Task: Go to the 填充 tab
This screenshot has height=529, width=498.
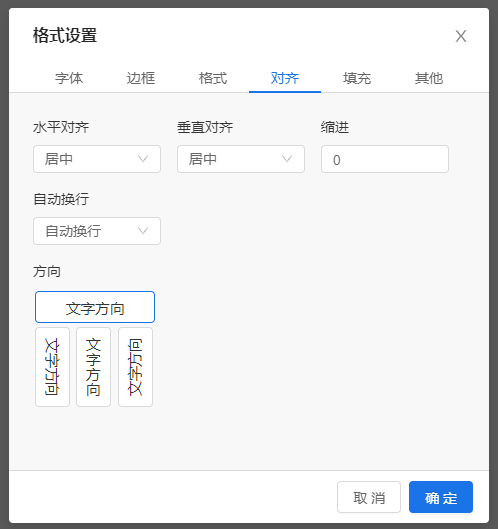Action: [x=357, y=78]
